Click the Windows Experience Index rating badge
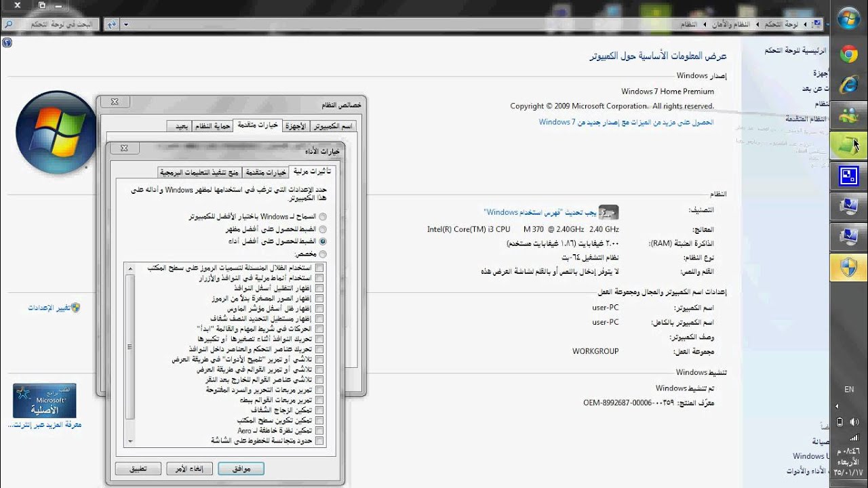868x488 pixels. [608, 211]
